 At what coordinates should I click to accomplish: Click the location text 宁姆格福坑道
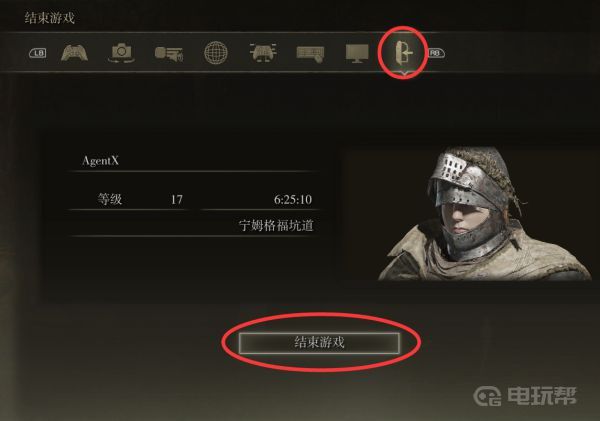point(276,225)
